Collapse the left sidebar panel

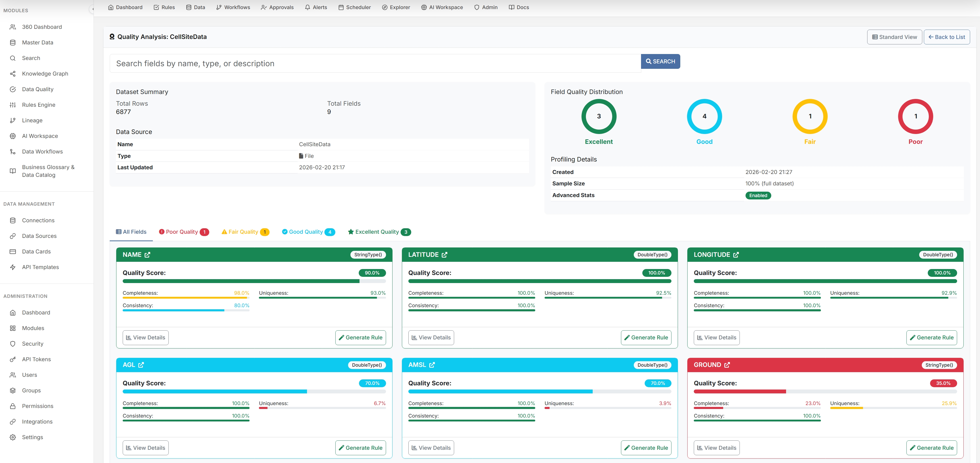click(93, 9)
